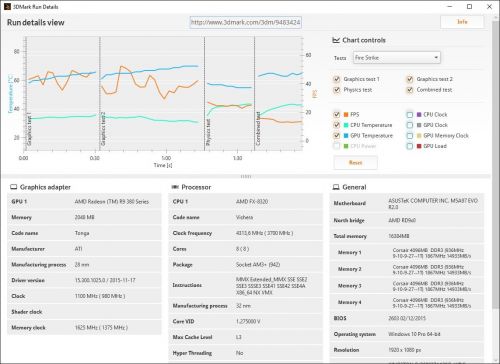Click the 3dmark.com result URL field
The height and width of the screenshot is (364, 500).
pyautogui.click(x=246, y=22)
